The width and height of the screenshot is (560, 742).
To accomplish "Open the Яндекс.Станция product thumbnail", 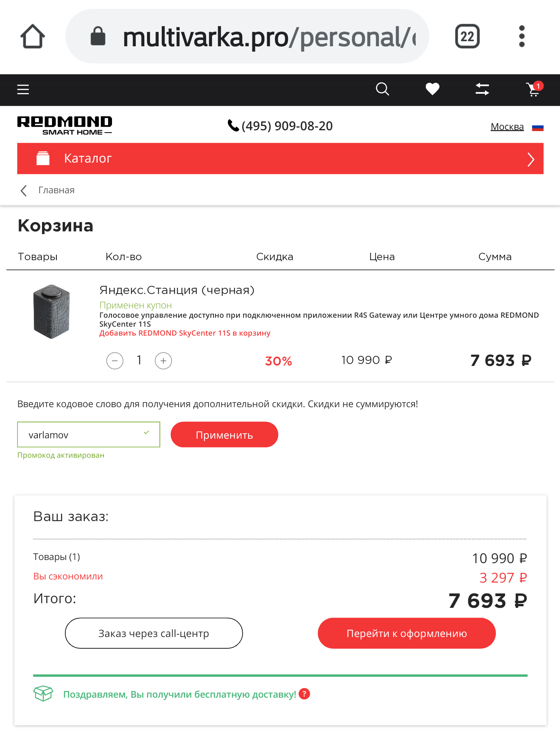I will 52,311.
